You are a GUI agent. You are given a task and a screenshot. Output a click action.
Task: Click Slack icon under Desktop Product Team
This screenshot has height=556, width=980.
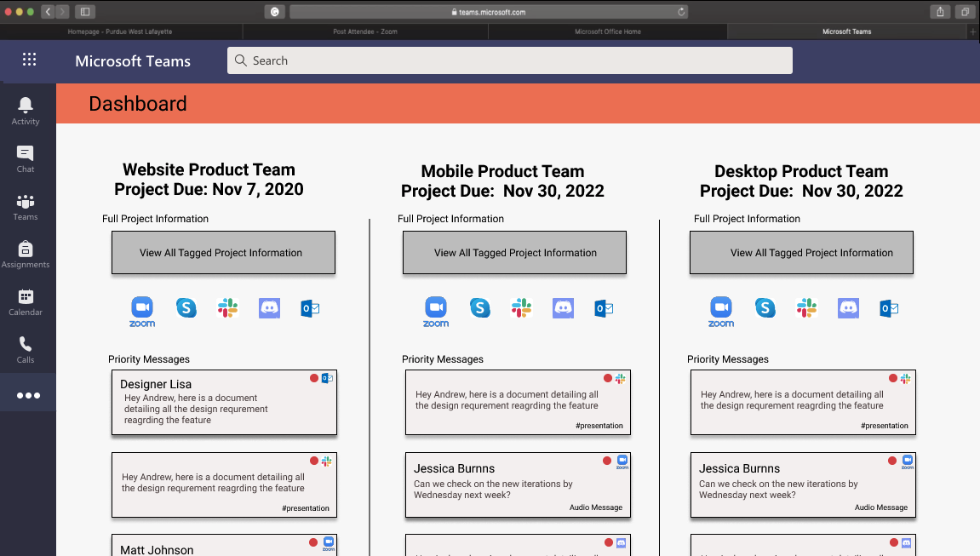806,308
